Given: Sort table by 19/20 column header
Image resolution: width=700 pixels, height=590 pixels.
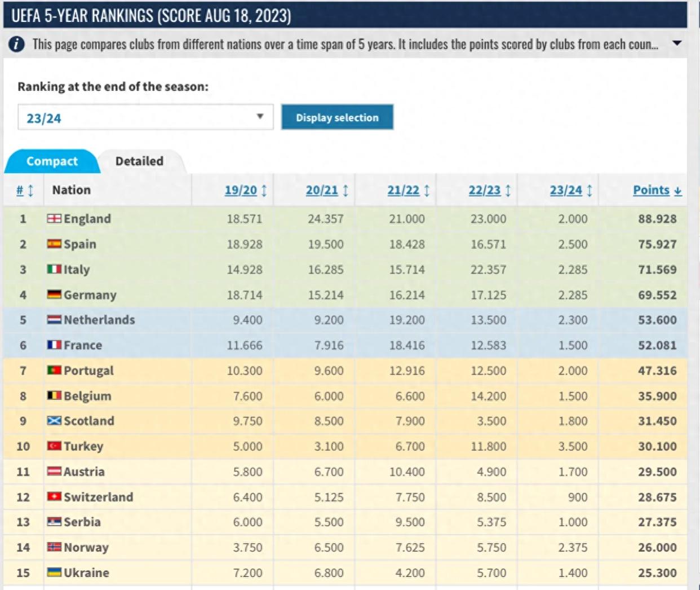Looking at the screenshot, I should coord(241,191).
